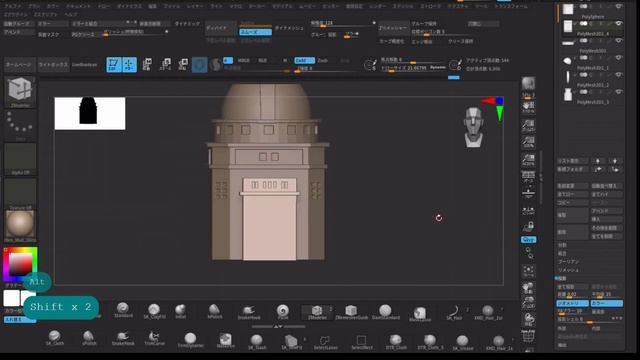Open the マテリアル (Material) menu
640x360 pixels.
point(282,7)
